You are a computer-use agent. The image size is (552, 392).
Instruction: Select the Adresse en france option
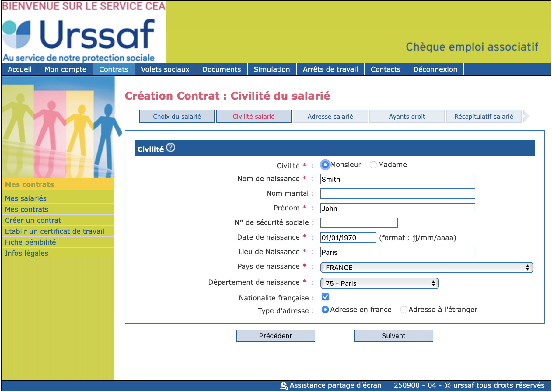(325, 310)
